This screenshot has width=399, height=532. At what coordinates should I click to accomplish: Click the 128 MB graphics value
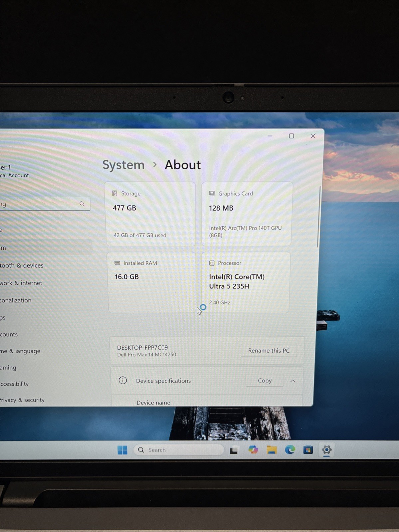(221, 208)
